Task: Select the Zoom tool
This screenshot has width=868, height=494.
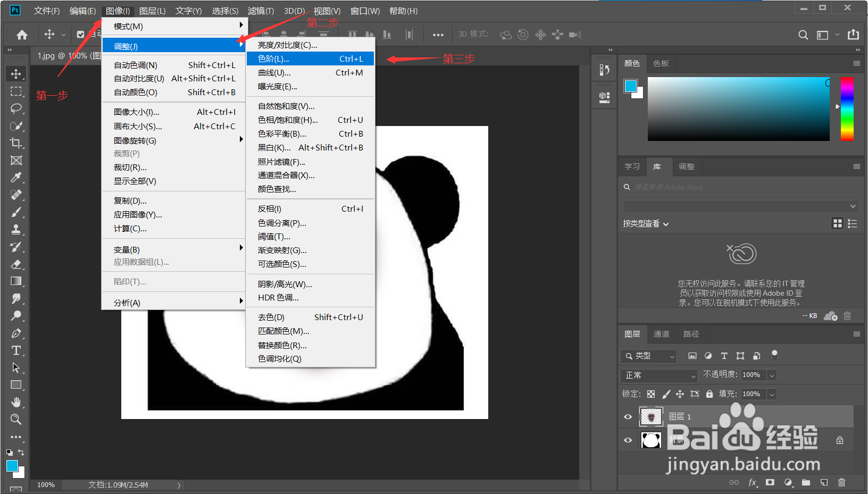Action: click(x=16, y=420)
